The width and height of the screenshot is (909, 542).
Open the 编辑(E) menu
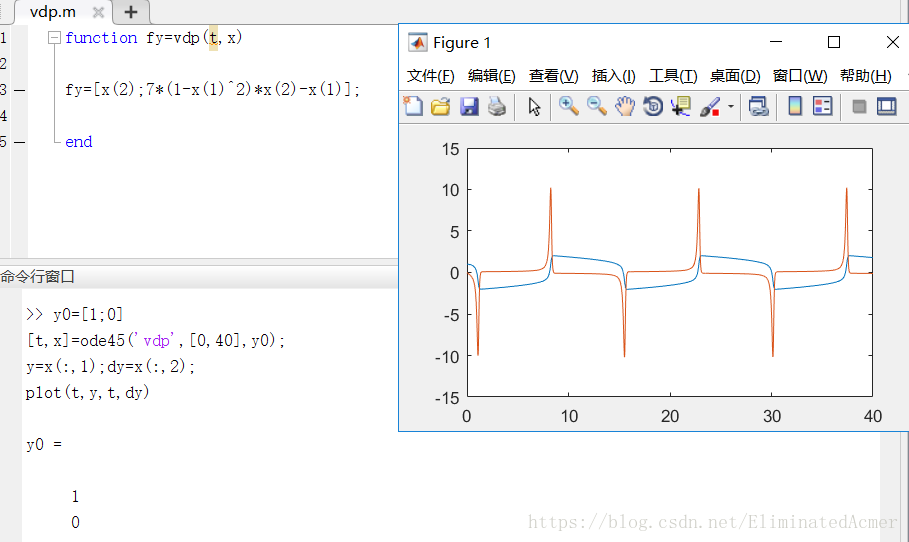click(492, 76)
